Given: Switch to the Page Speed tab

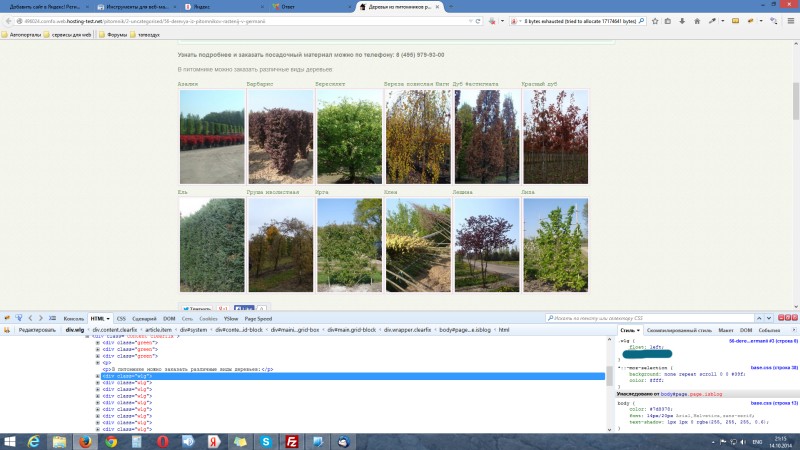Looking at the screenshot, I should pos(258,318).
